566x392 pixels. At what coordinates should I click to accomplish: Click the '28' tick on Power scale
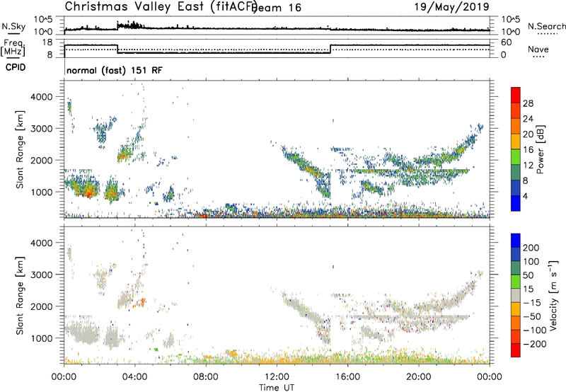[x=528, y=103]
